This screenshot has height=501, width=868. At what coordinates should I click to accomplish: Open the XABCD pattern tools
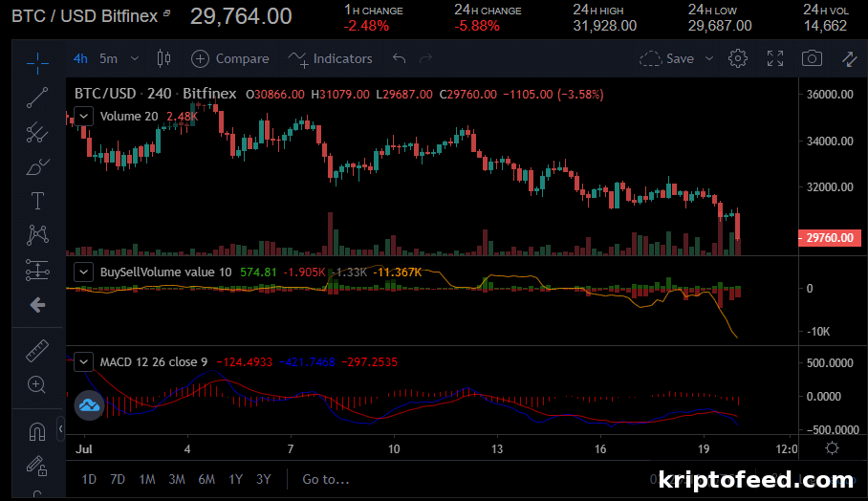(37, 235)
